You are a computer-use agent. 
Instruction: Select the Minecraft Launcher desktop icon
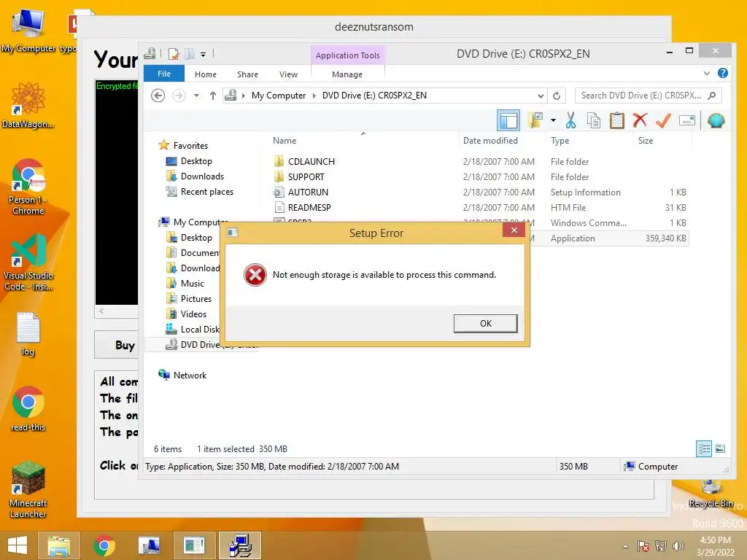28,489
